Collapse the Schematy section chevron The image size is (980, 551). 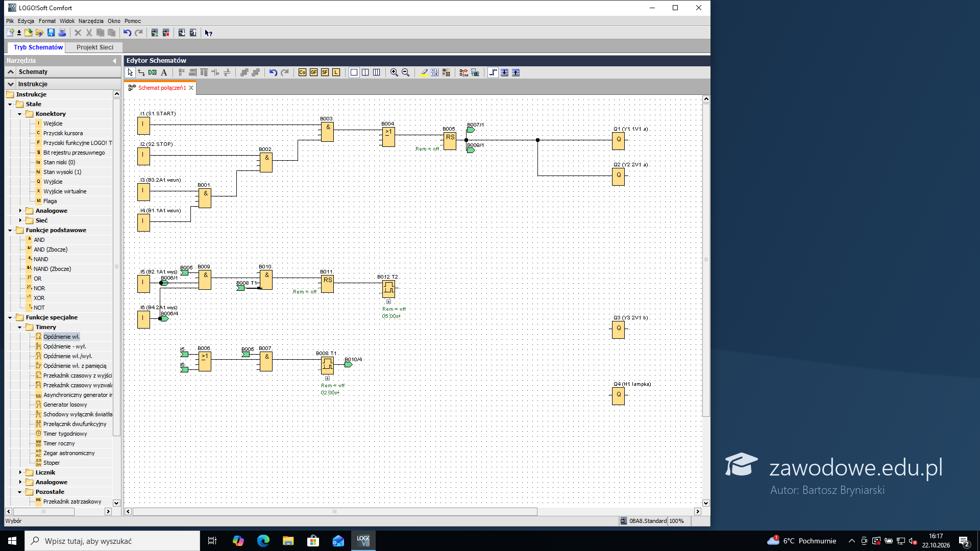point(10,72)
